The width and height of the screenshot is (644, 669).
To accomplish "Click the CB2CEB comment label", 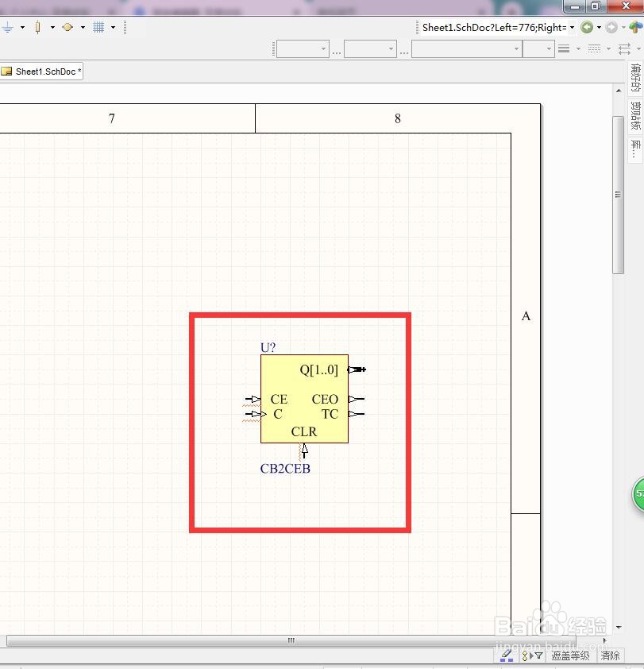I will coord(285,469).
